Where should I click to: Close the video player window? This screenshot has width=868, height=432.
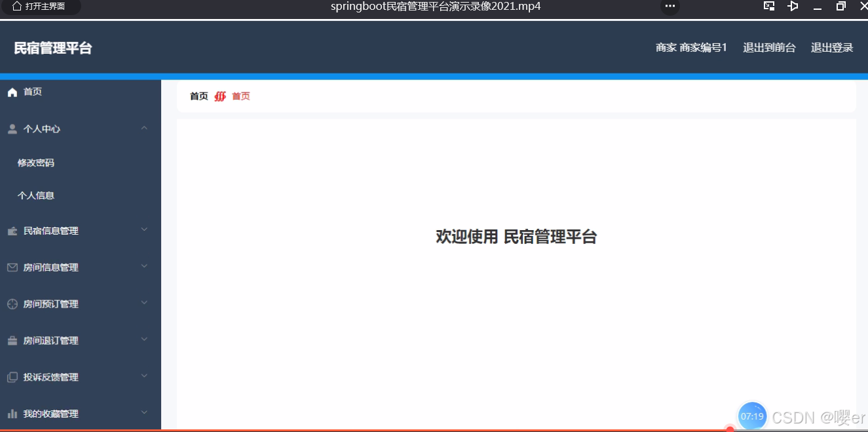[863, 6]
